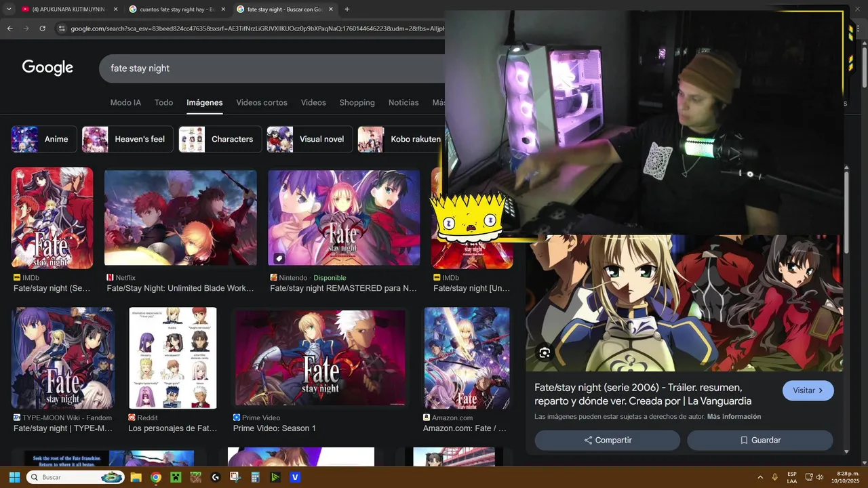The image size is (868, 488).
Task: Go back to the previous page
Action: pos(9,28)
